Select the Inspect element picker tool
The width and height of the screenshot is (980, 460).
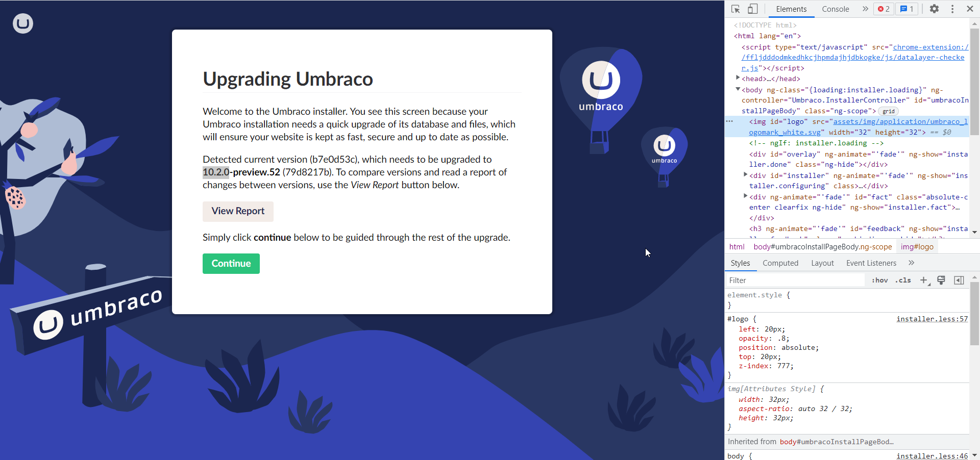[x=735, y=9]
